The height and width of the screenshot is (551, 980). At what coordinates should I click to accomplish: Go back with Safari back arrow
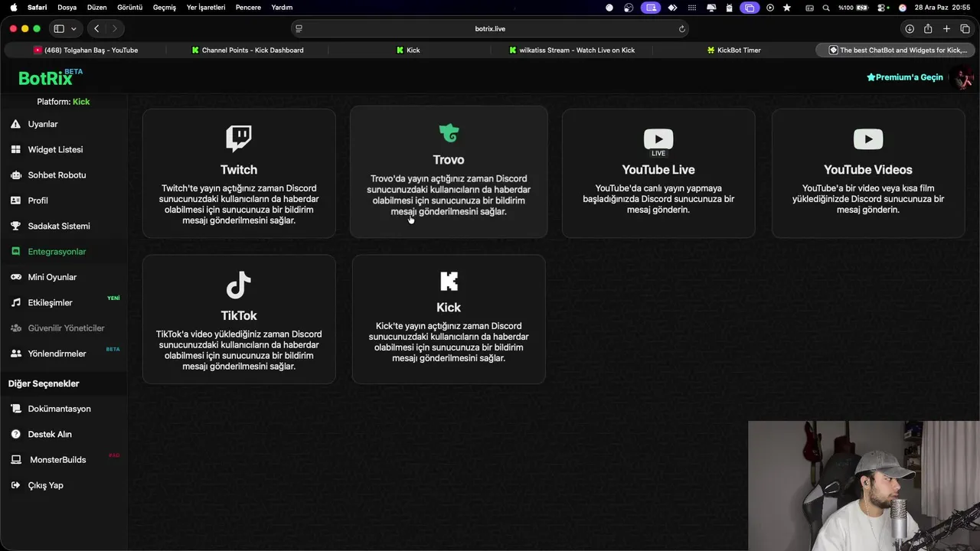point(96,28)
